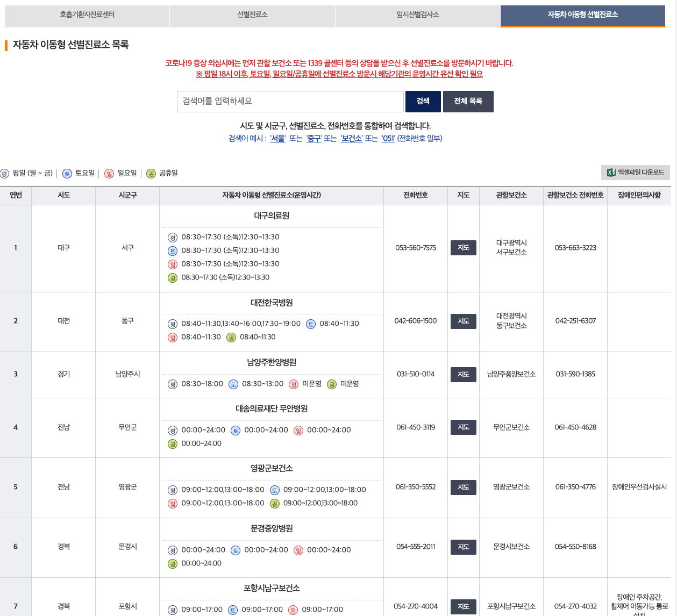Image resolution: width=677 pixels, height=616 pixels.
Task: Click the 일요일 icon in the 영광군보건소 row
Action: (x=173, y=504)
